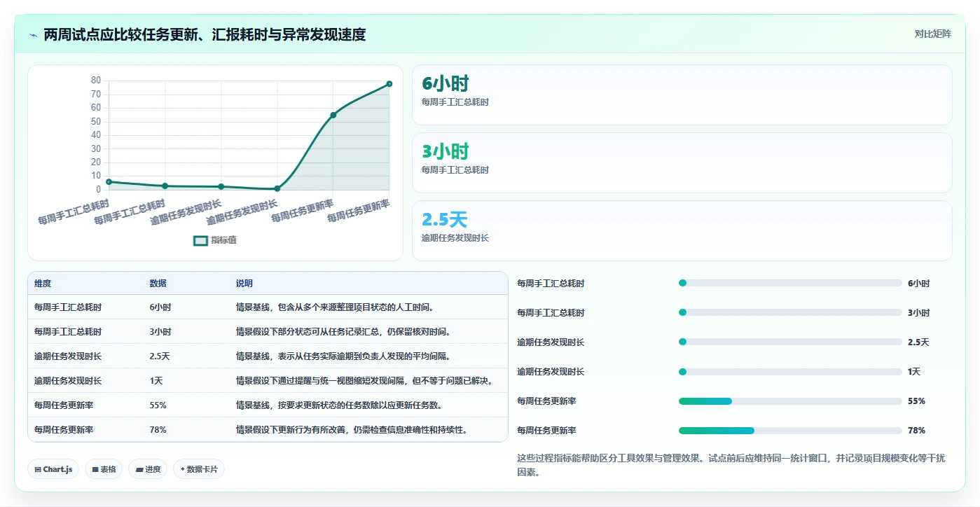Viewport: 980px width, 507px height.
Task: Click the progress bar showing 55%
Action: pyautogui.click(x=790, y=401)
